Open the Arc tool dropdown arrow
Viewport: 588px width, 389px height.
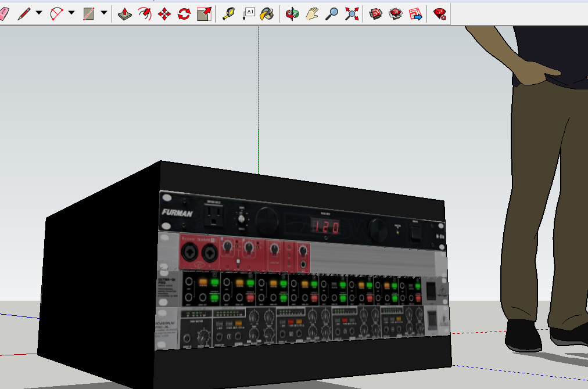tap(71, 13)
